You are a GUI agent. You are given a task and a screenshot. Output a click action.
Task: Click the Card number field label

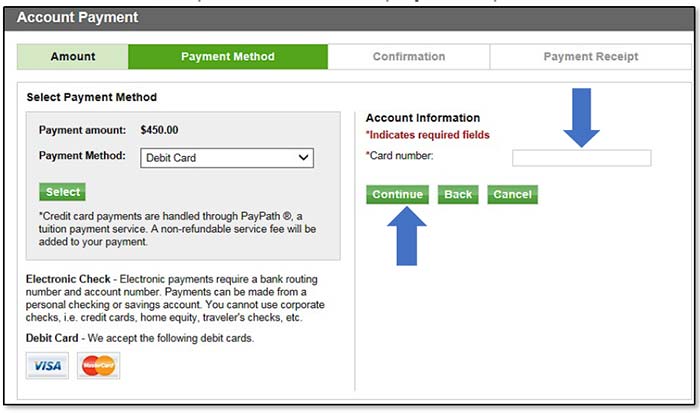[400, 156]
